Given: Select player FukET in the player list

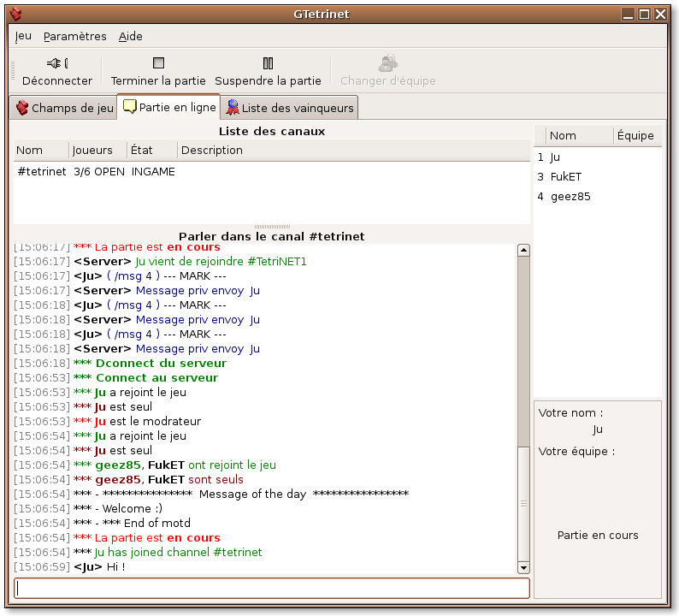Looking at the screenshot, I should [x=598, y=177].
